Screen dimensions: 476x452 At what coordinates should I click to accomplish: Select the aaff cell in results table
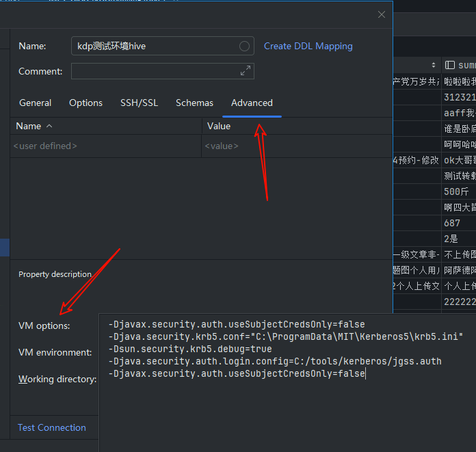(x=459, y=113)
